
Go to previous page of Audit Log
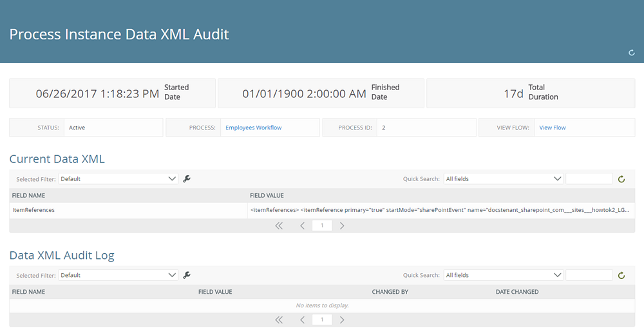point(302,320)
